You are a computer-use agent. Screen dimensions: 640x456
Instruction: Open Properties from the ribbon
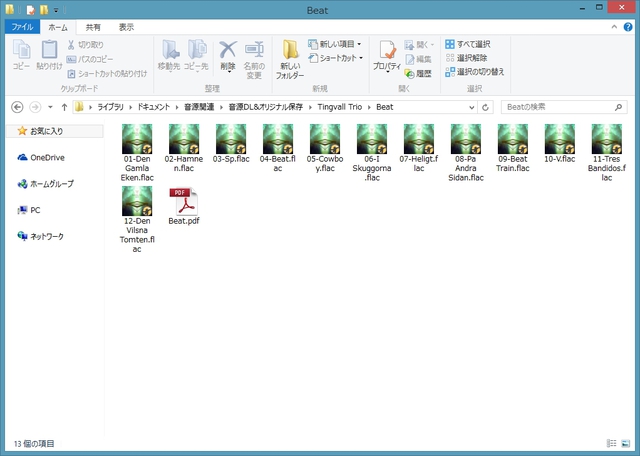coord(386,58)
